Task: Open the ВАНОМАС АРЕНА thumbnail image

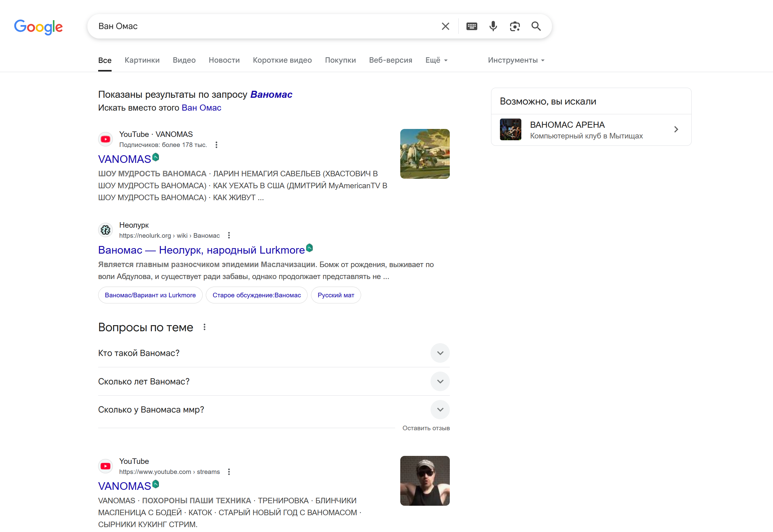Action: pyautogui.click(x=511, y=129)
